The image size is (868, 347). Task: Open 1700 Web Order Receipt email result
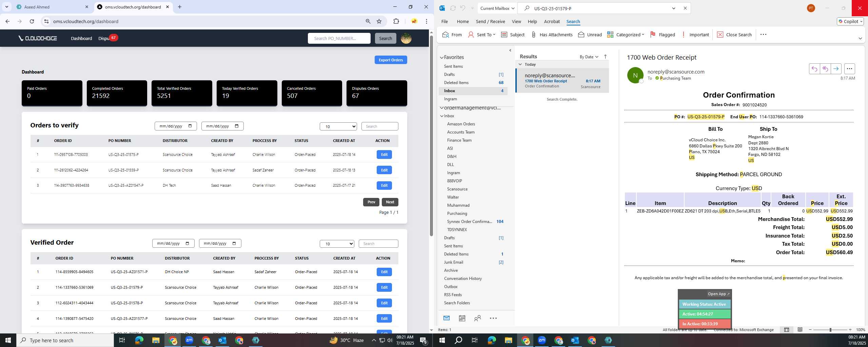coord(562,81)
